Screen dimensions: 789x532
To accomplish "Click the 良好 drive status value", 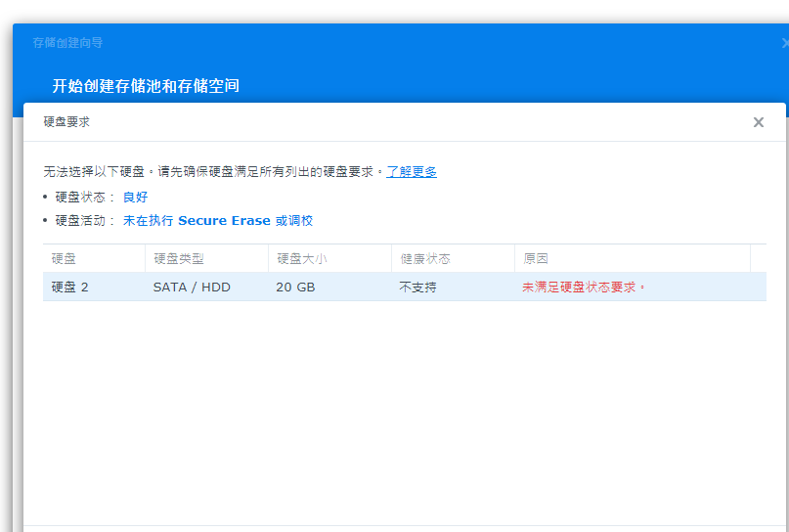I will click(135, 197).
